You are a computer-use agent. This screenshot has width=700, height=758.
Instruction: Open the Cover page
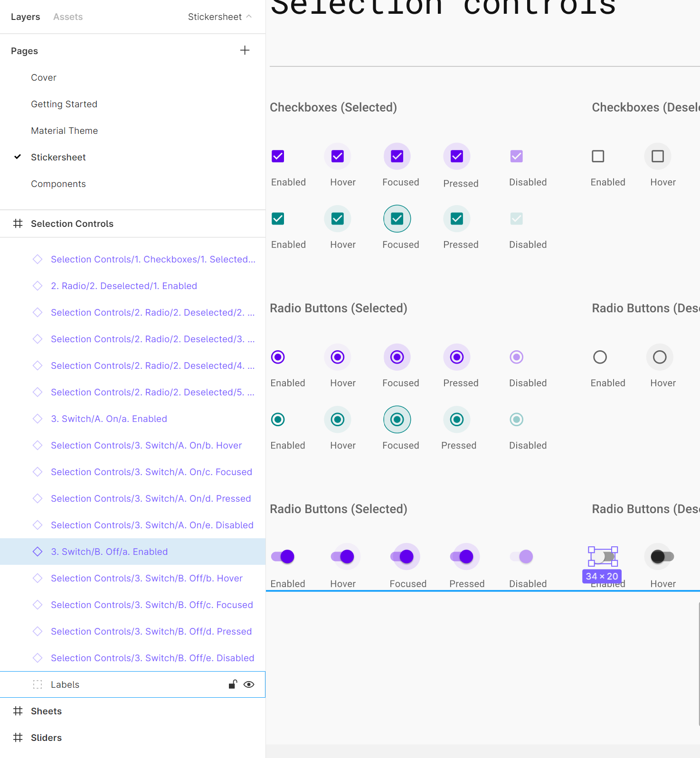[44, 77]
